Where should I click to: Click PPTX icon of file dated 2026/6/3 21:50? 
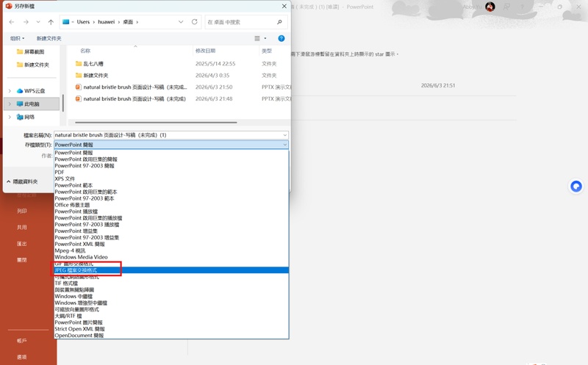pos(79,87)
